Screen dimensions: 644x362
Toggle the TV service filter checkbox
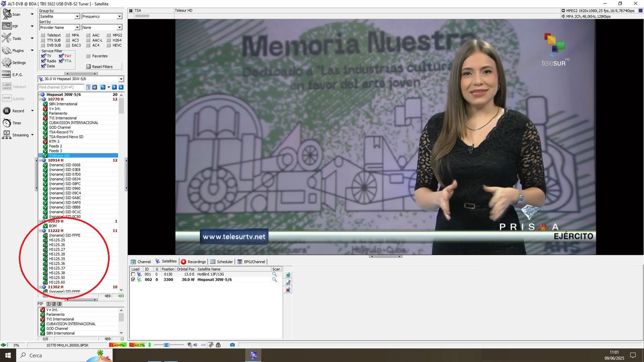(x=44, y=56)
